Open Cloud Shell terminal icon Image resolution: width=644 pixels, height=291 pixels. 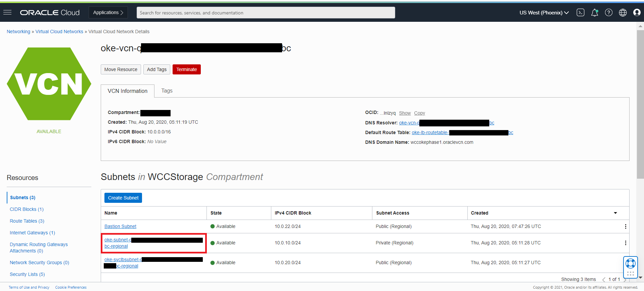pos(580,12)
